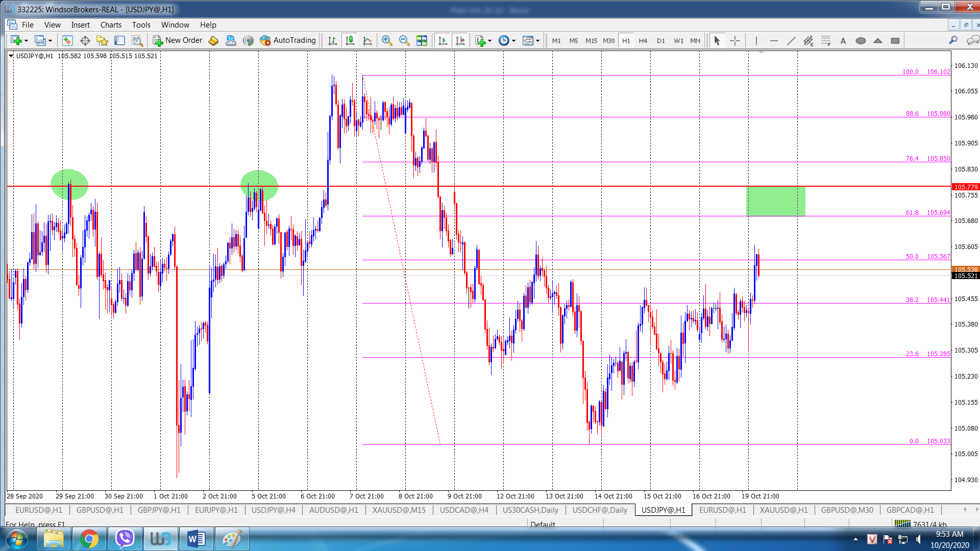Draw a trendline tool
980x551 pixels.
[x=791, y=40]
